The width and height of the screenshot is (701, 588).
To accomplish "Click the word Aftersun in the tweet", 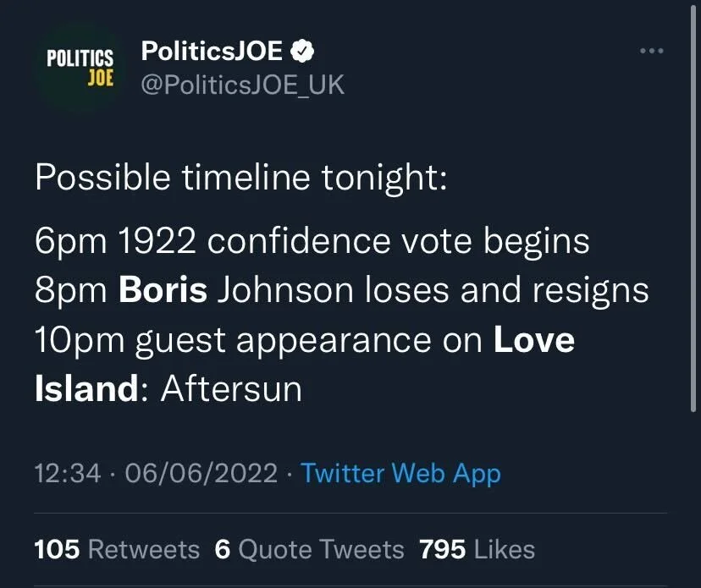I will pos(232,388).
